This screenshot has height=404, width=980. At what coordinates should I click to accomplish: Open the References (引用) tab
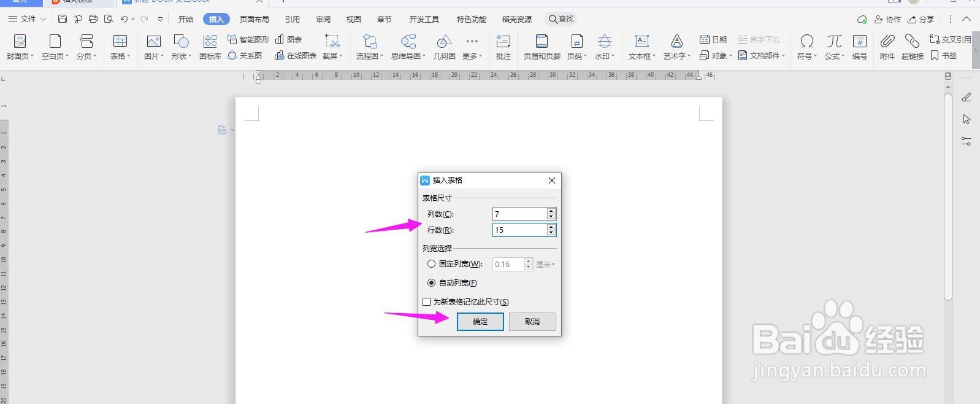[293, 19]
